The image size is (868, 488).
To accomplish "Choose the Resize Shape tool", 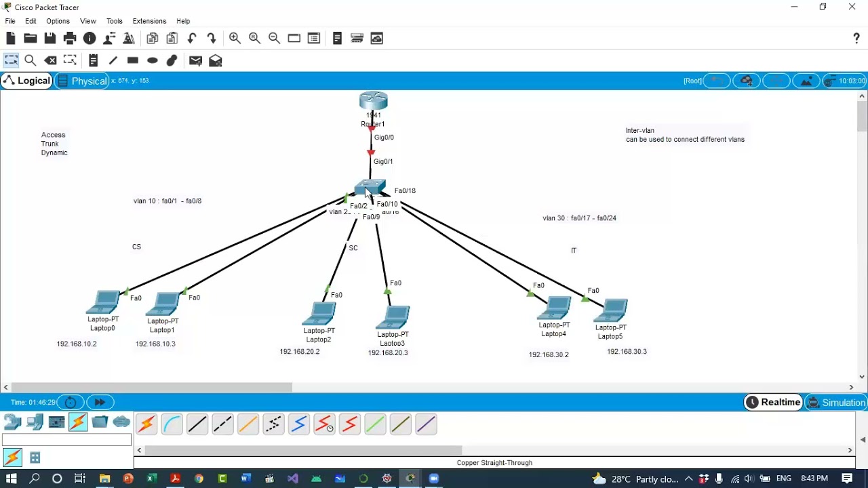I will point(70,60).
